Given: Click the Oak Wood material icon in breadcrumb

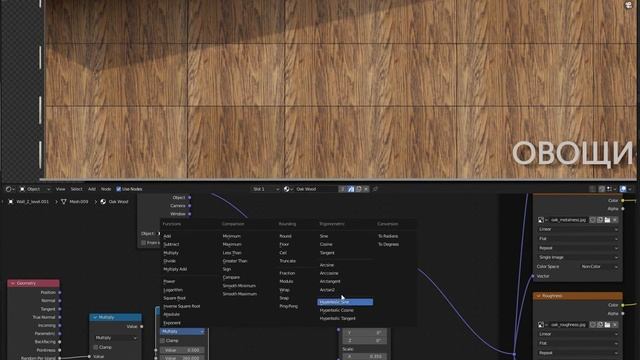Looking at the screenshot, I should (x=103, y=202).
